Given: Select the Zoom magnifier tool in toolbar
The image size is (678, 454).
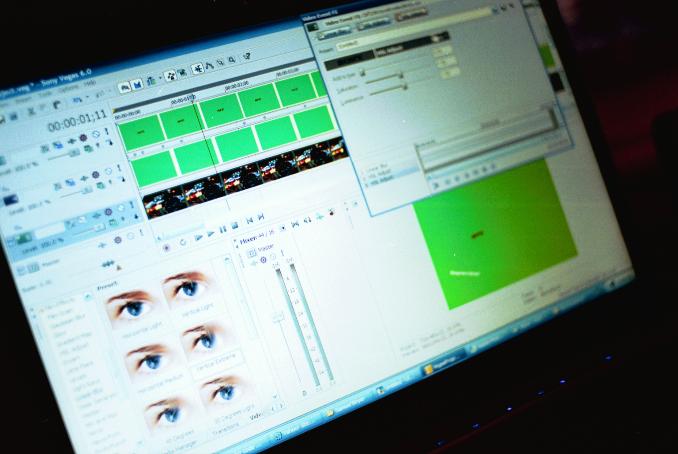Looking at the screenshot, I should coord(231,60).
